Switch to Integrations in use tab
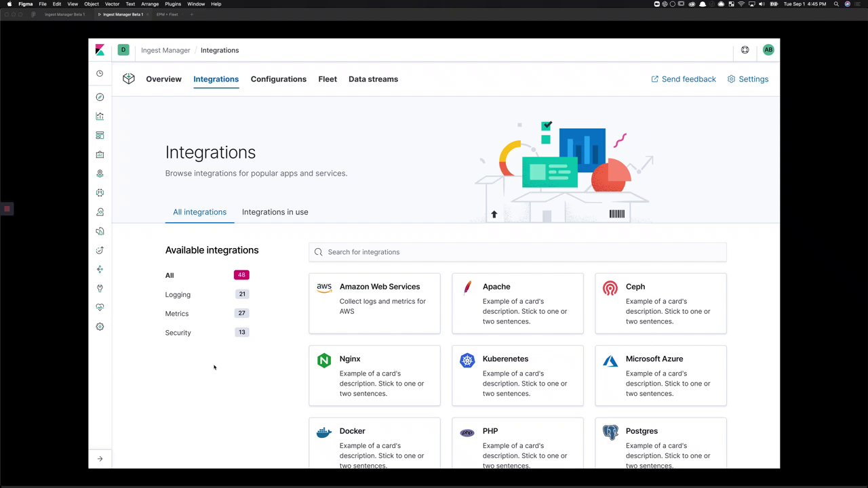This screenshot has height=488, width=868. point(275,212)
